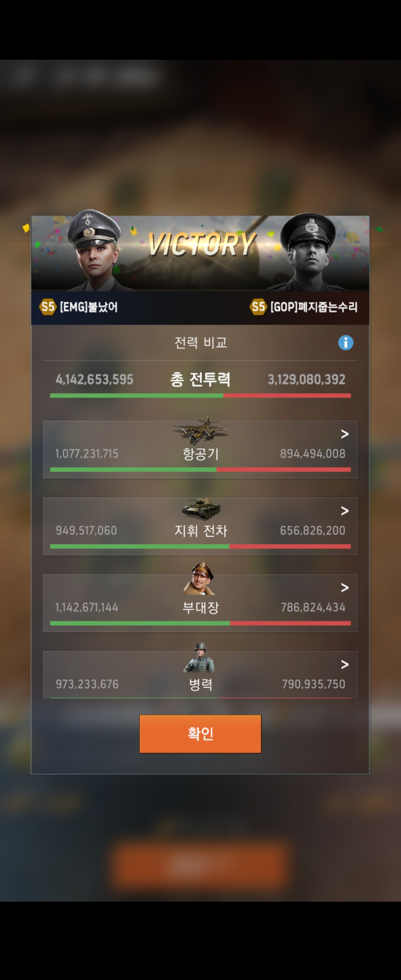
Task: Click the soldier icon above 병력
Action: [199, 657]
